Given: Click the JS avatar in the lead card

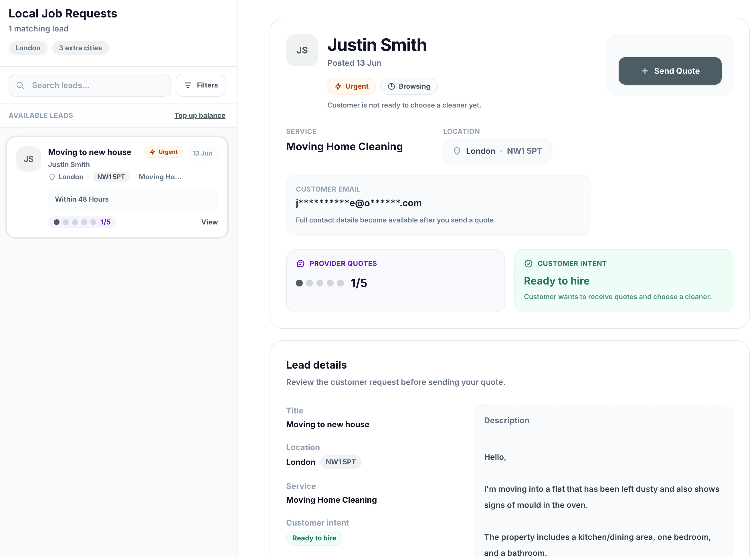Looking at the screenshot, I should pyautogui.click(x=29, y=159).
